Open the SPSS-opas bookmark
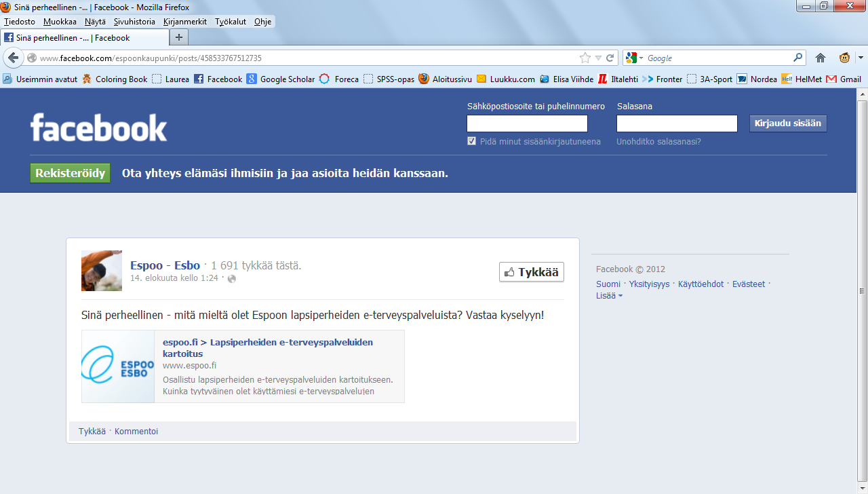This screenshot has width=868, height=494. point(389,79)
